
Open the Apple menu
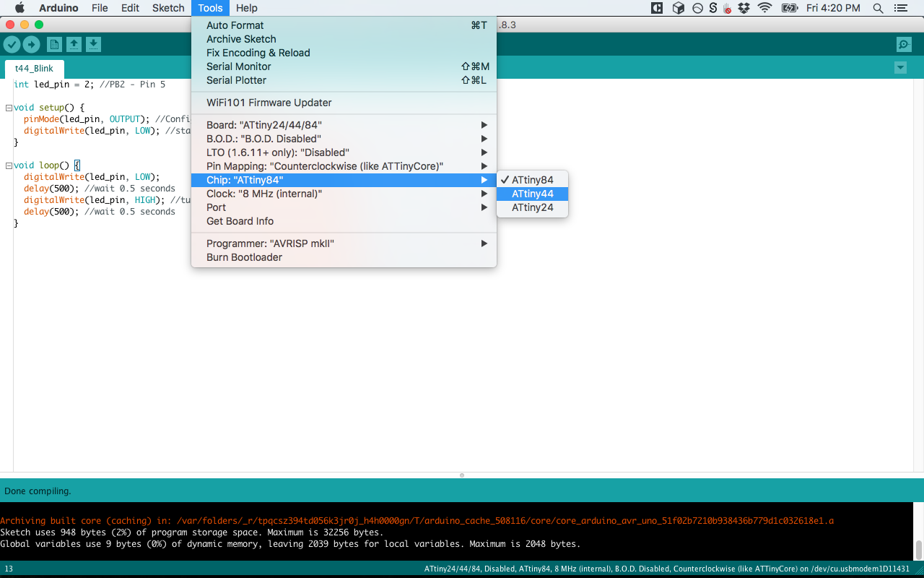(19, 8)
